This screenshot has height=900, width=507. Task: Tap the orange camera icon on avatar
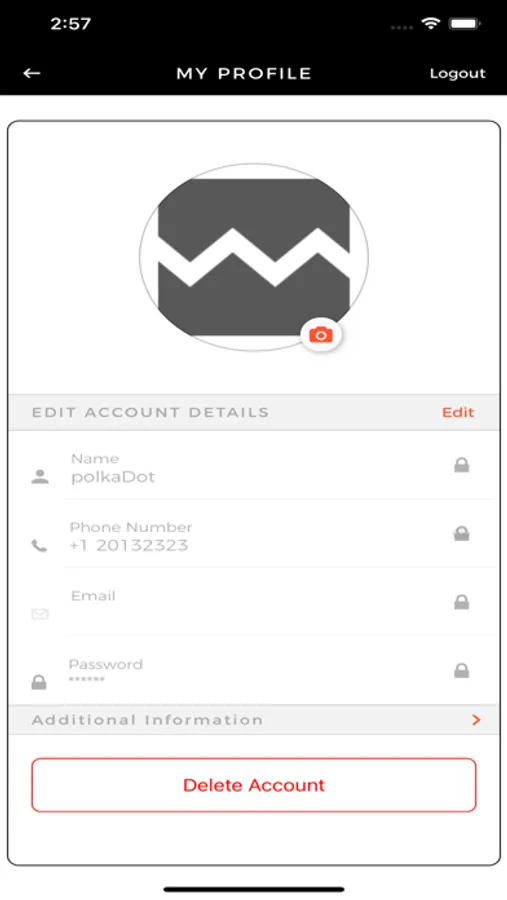pyautogui.click(x=321, y=335)
